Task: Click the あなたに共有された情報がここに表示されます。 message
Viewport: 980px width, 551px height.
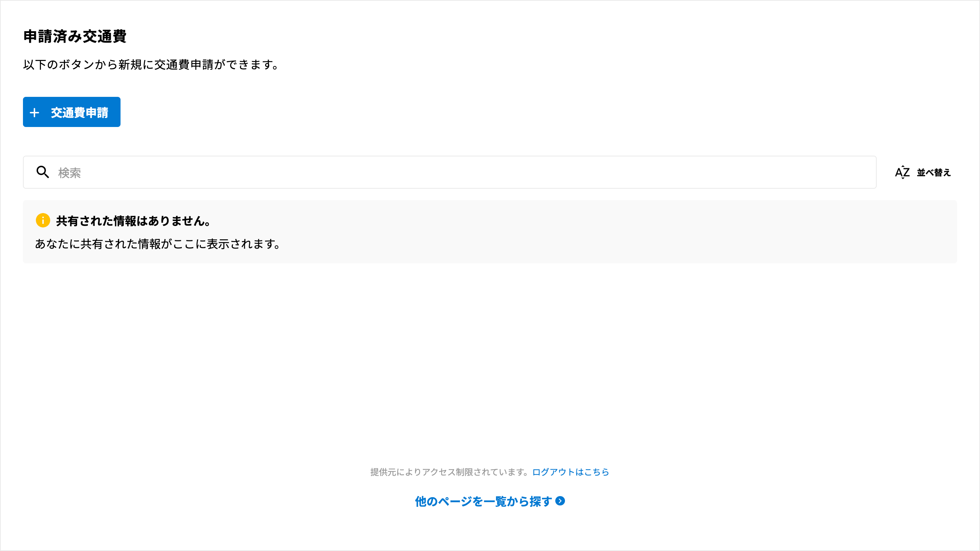Action: [x=158, y=244]
